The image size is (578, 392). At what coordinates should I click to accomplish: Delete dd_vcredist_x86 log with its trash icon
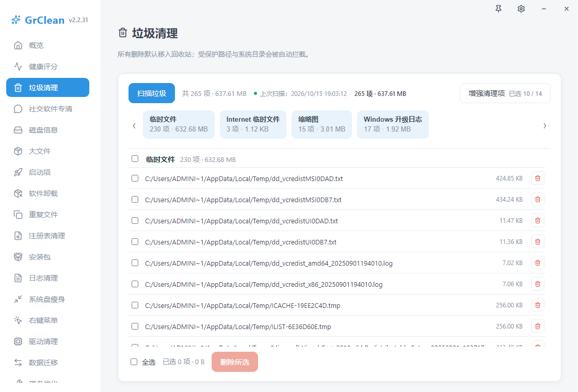538,284
